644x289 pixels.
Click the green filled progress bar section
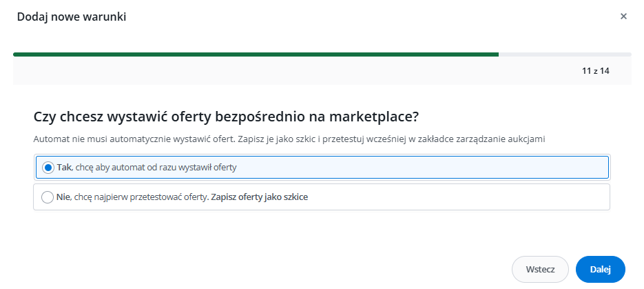point(255,54)
